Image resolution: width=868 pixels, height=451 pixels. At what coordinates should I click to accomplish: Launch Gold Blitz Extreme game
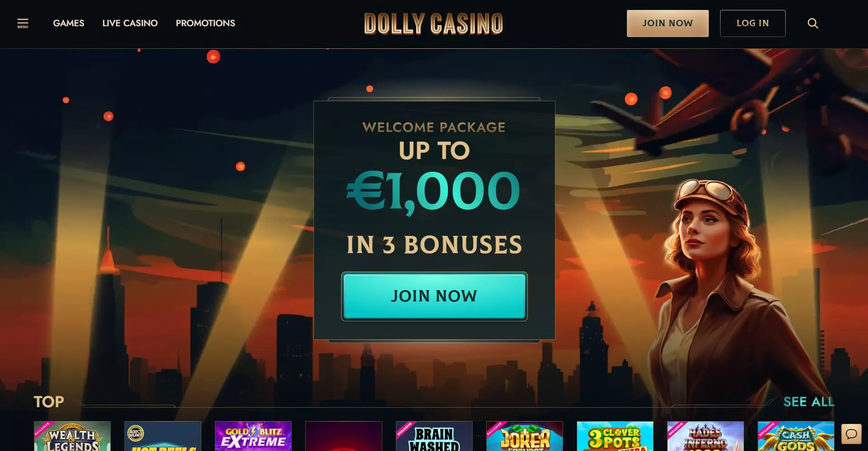point(253,436)
